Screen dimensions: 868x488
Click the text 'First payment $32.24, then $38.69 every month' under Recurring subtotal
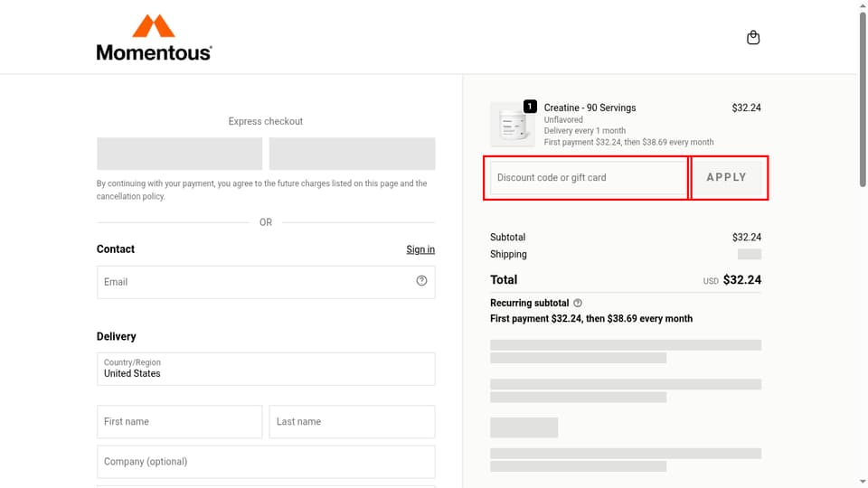pos(591,319)
